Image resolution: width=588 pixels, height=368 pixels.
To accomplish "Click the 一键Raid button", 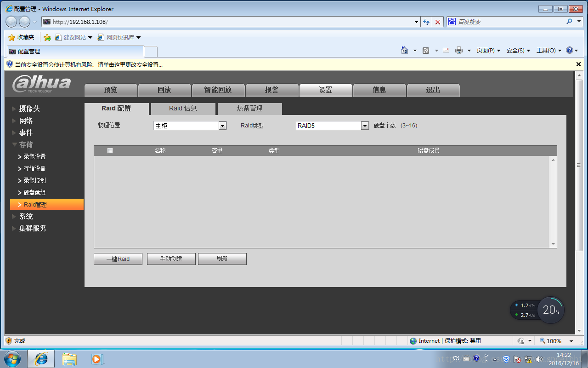I will [x=118, y=259].
